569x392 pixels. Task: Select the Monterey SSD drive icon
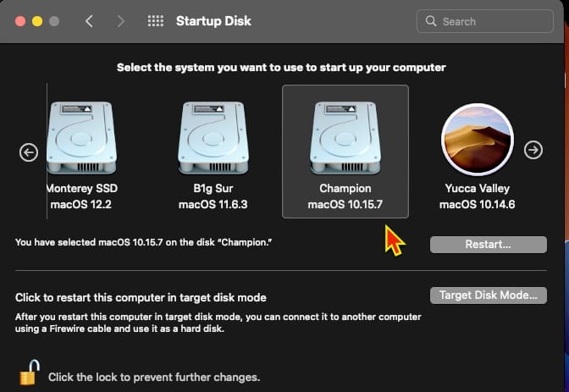pyautogui.click(x=81, y=138)
